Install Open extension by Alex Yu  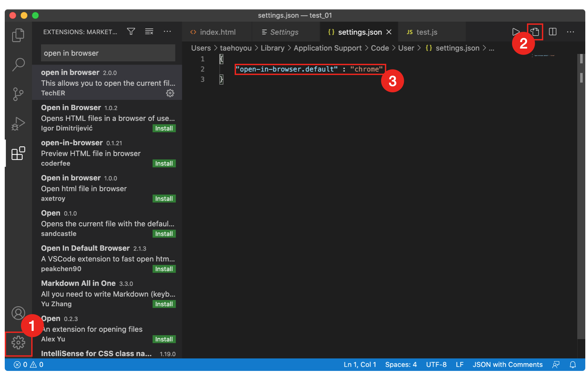[164, 339]
